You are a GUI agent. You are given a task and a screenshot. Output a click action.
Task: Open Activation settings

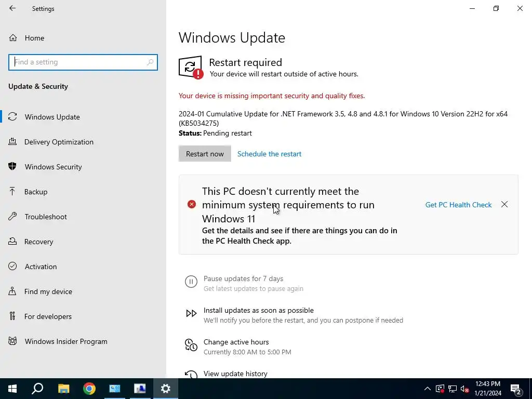(x=83, y=267)
